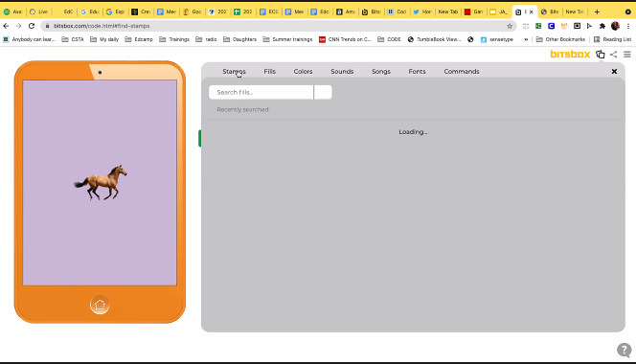Click the bitsbox logo
Screen dimensions: 636x364
click(570, 55)
